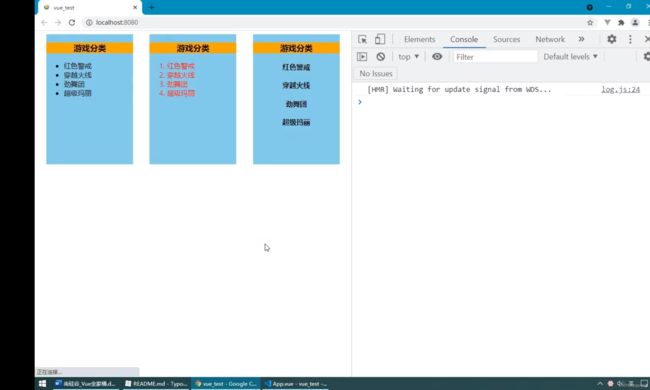Open the Default levels dropdown
Image resolution: width=650 pixels, height=390 pixels.
(x=570, y=57)
